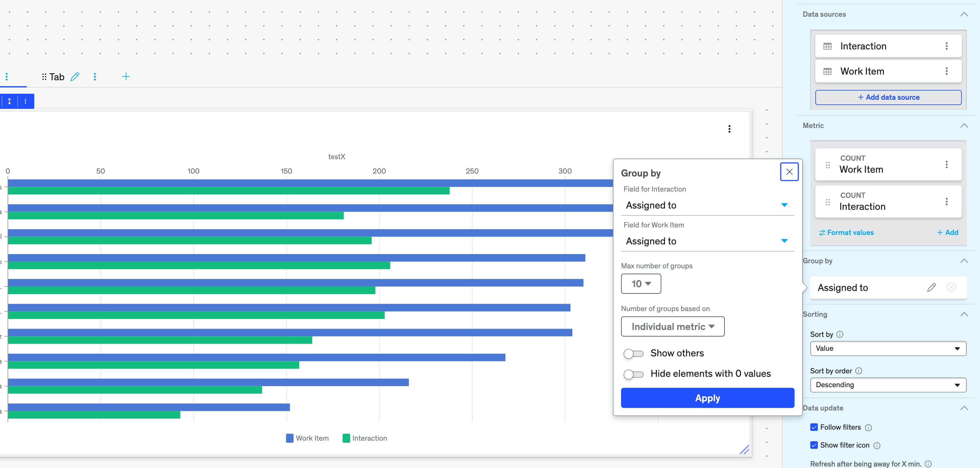Click the widget move arrows icon
The height and width of the screenshot is (468, 980).
click(x=9, y=101)
